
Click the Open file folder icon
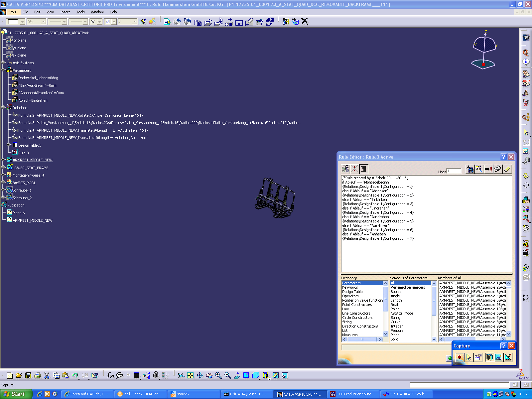pyautogui.click(x=19, y=375)
